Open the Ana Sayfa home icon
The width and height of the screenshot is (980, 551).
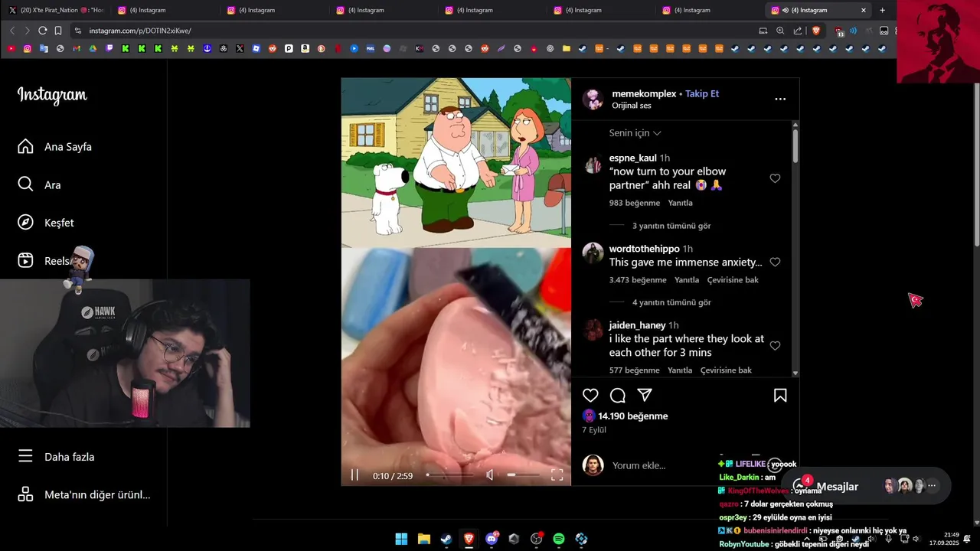pos(25,146)
